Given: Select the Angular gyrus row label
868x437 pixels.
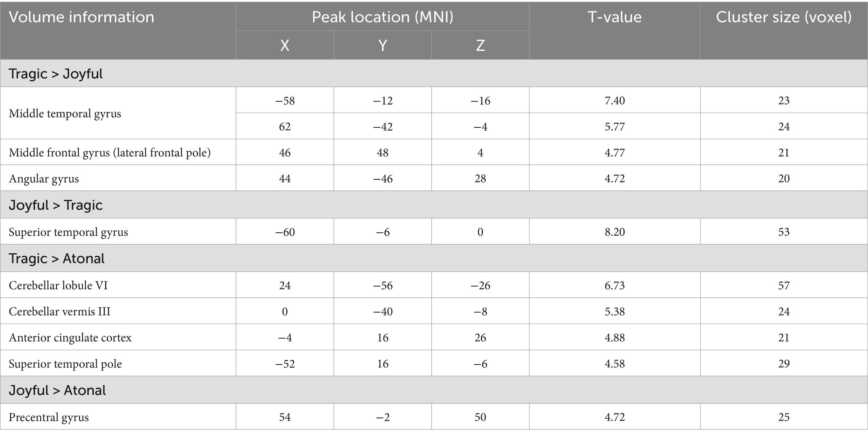Looking at the screenshot, I should (x=44, y=179).
